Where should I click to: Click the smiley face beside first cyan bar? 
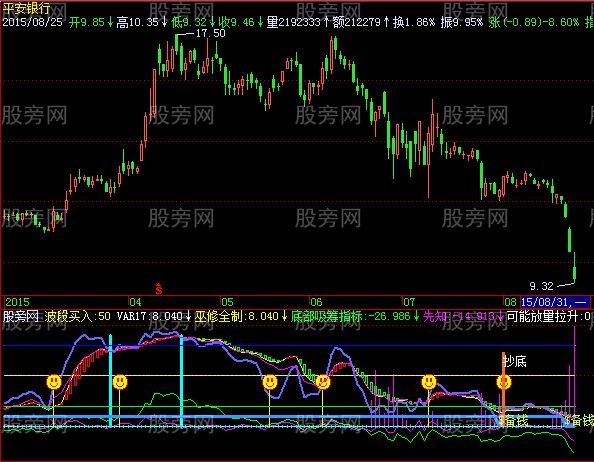click(x=120, y=382)
